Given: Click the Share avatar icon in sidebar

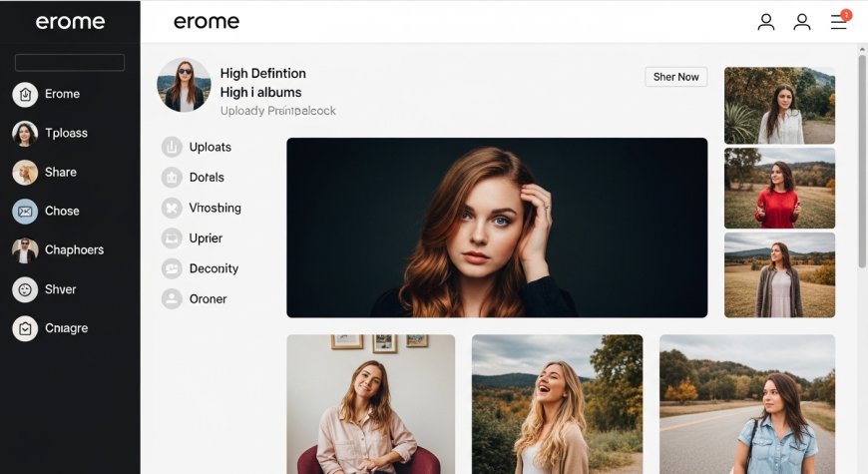Looking at the screenshot, I should pos(25,173).
